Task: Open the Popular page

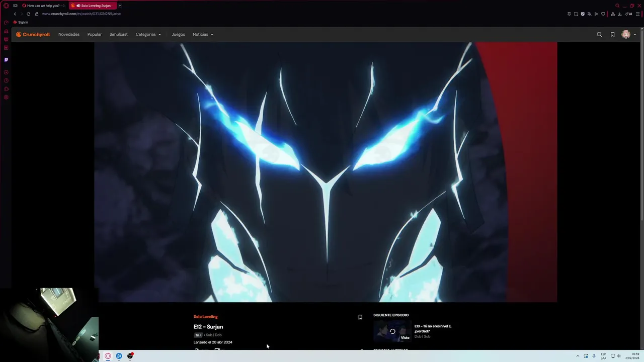Action: point(95,35)
